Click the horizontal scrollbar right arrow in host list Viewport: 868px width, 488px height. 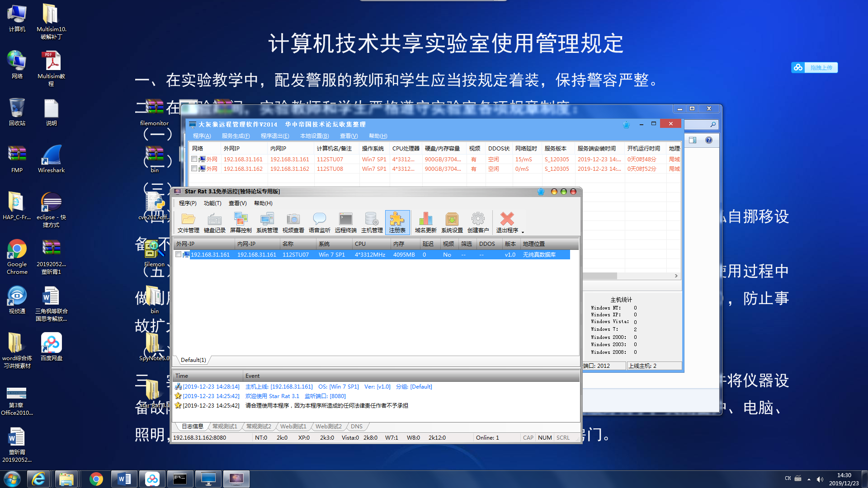(676, 276)
